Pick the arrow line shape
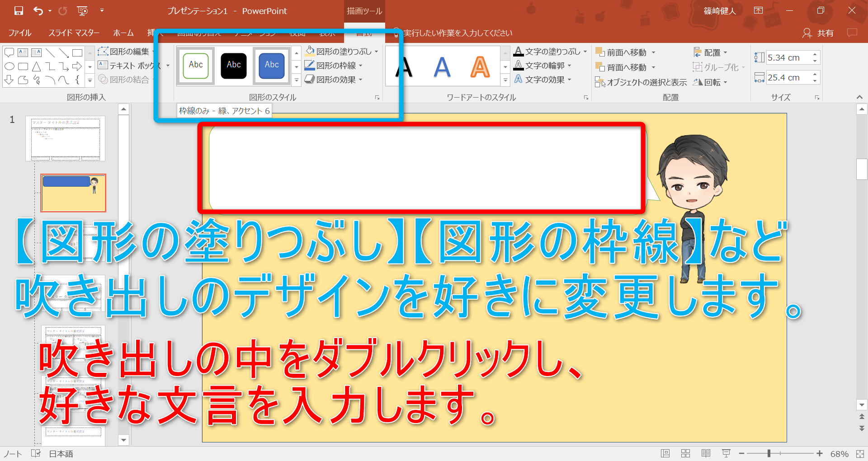The width and height of the screenshot is (868, 461). 64,52
